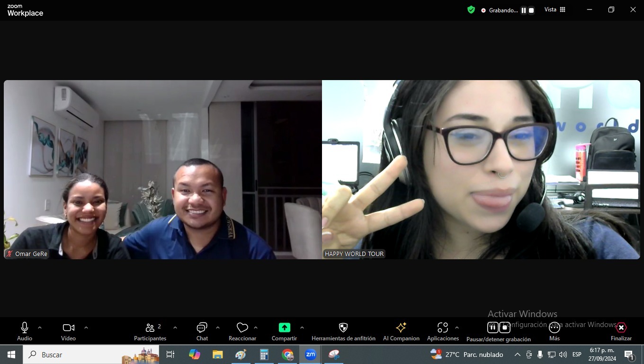Open the Windows notification center
Screen dimensions: 644x364
click(629, 355)
